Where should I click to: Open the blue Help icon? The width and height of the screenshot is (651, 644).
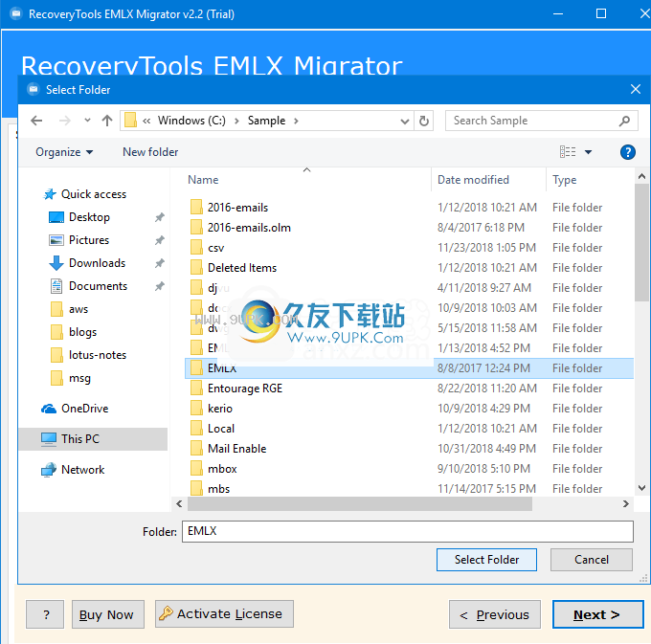tap(628, 152)
